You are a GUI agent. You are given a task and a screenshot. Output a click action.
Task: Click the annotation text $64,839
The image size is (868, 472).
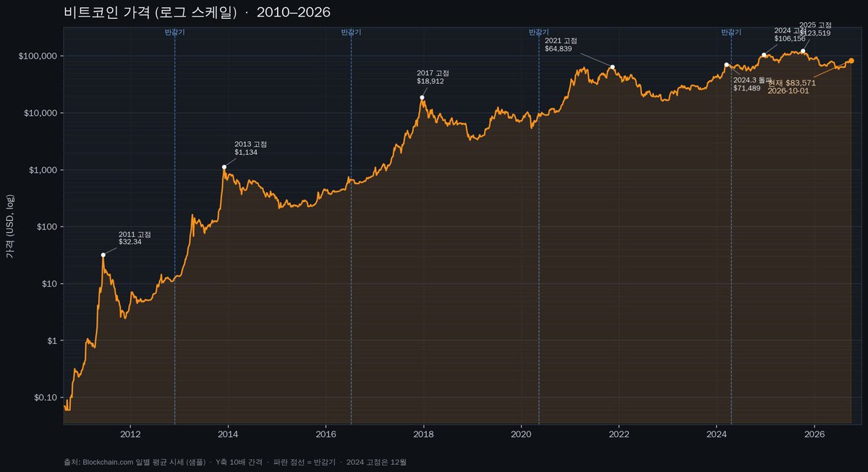click(x=558, y=49)
